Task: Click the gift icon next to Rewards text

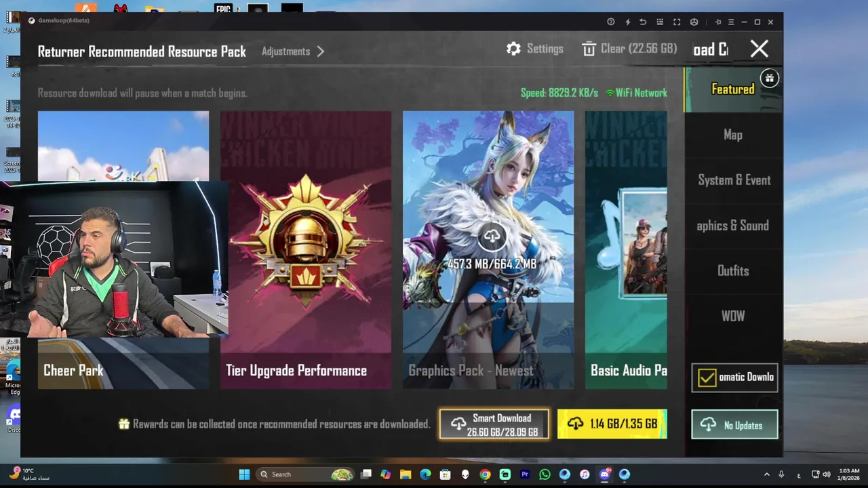Action: 124,424
